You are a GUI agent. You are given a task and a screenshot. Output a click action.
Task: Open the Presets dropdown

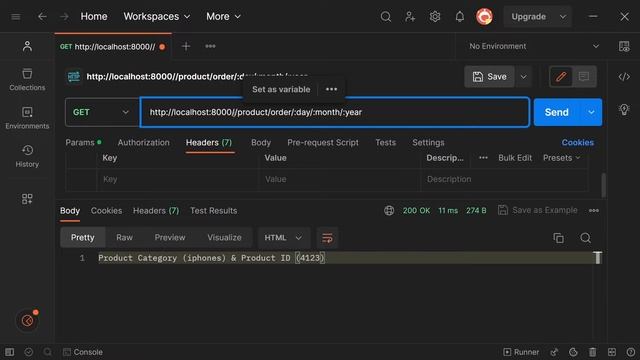pos(562,158)
